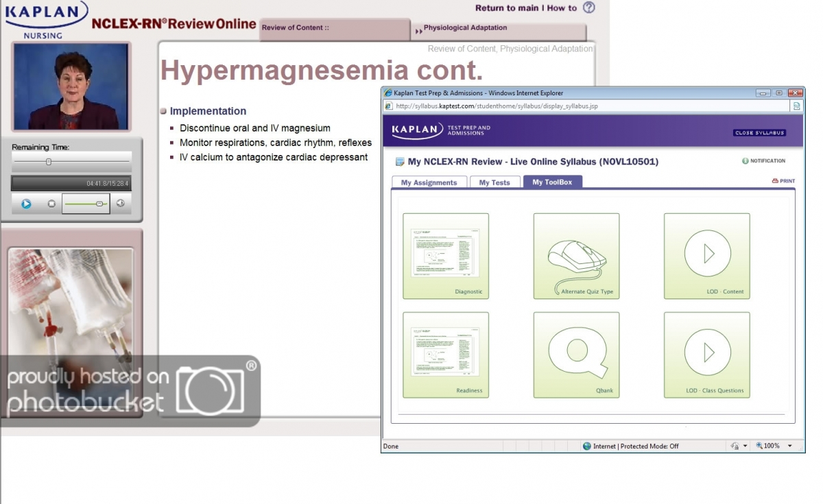The height and width of the screenshot is (504, 823).
Task: Switch to My Tests tab
Action: pyautogui.click(x=494, y=182)
